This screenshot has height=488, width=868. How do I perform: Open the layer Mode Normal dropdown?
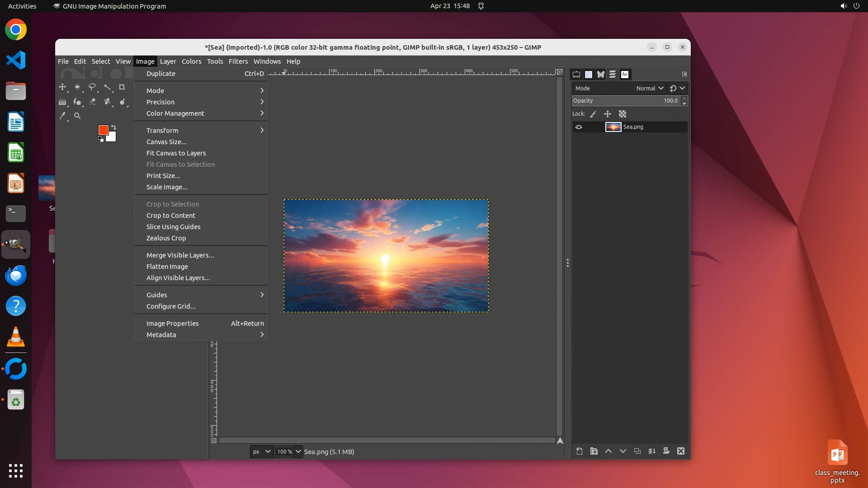(x=650, y=89)
